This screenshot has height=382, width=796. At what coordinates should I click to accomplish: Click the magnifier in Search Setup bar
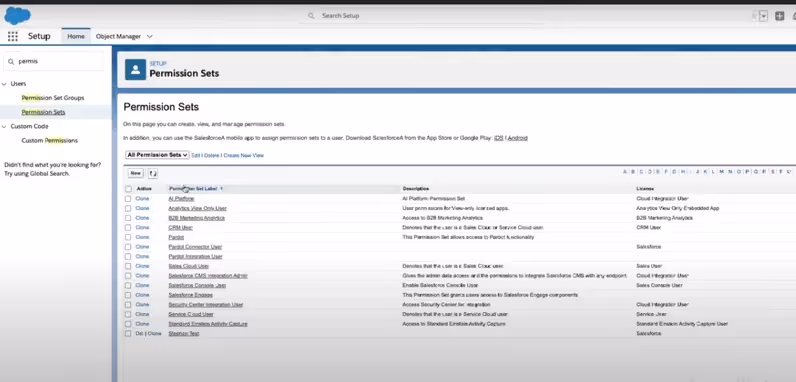pyautogui.click(x=311, y=16)
